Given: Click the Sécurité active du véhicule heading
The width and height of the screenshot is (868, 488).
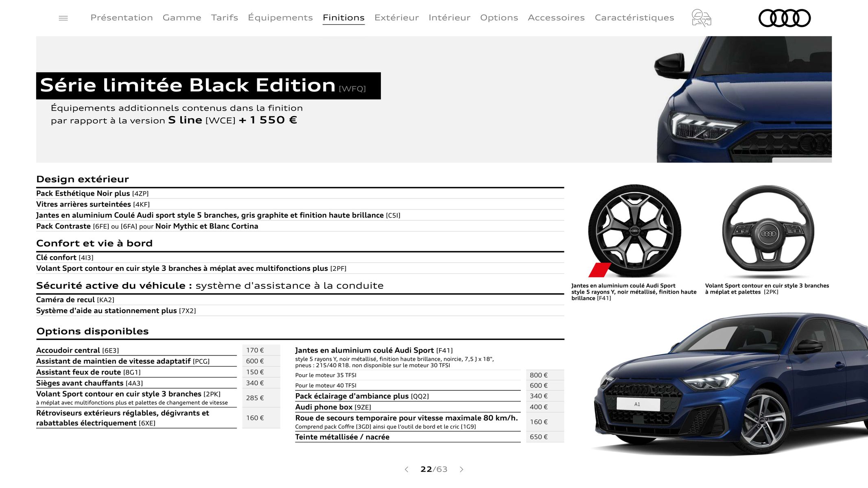Looking at the screenshot, I should (x=210, y=285).
